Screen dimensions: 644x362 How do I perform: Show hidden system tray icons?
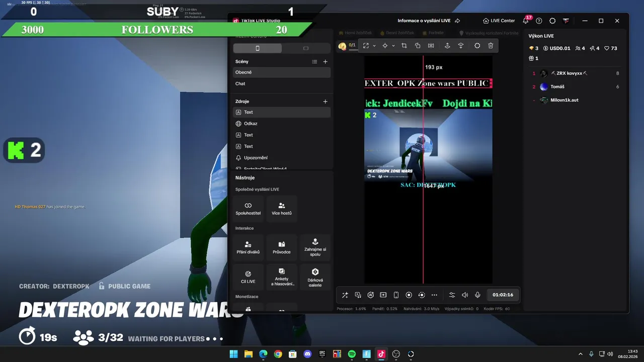pos(580,354)
